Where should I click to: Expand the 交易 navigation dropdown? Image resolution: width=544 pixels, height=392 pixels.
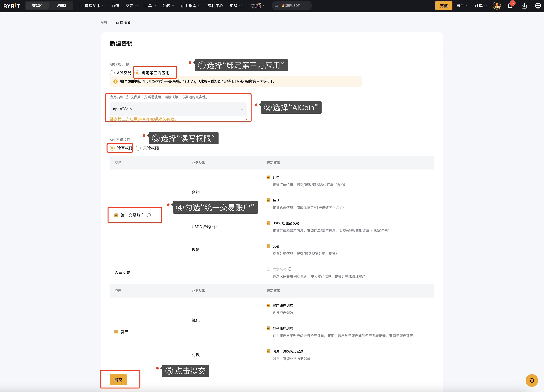pos(132,6)
